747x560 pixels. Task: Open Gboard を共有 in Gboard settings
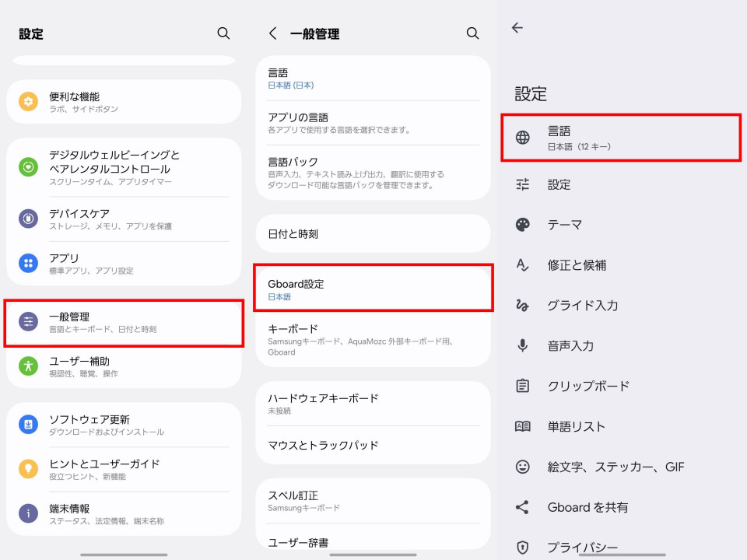point(622,507)
